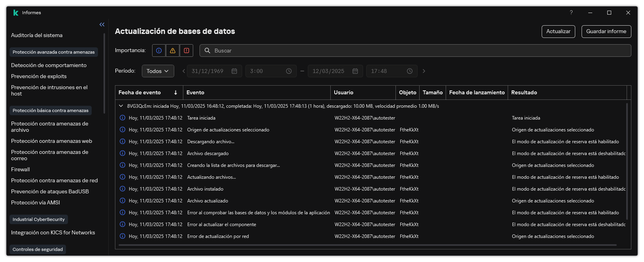Open Protección vía AMSI report
Screen dimensions: 644x262
tap(36, 202)
